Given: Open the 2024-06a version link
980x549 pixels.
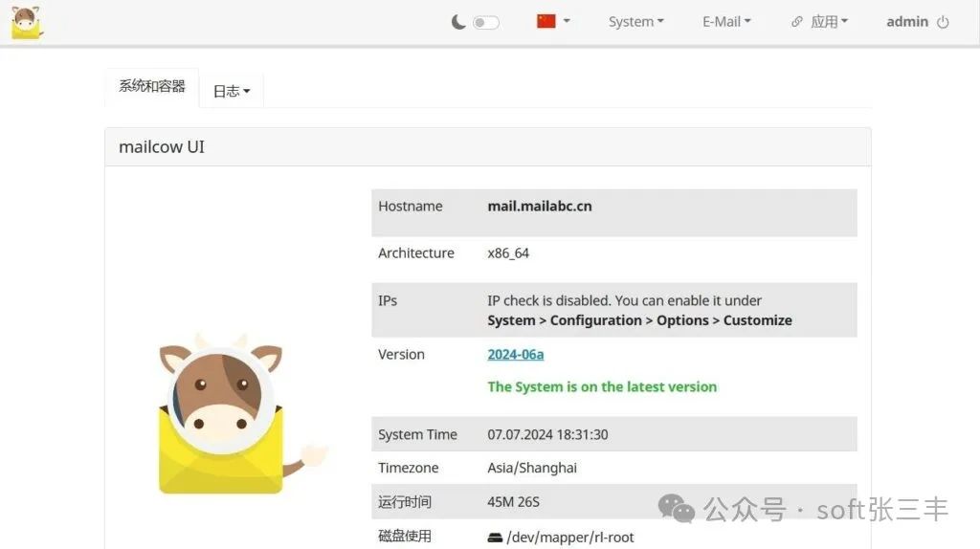Looking at the screenshot, I should 515,354.
